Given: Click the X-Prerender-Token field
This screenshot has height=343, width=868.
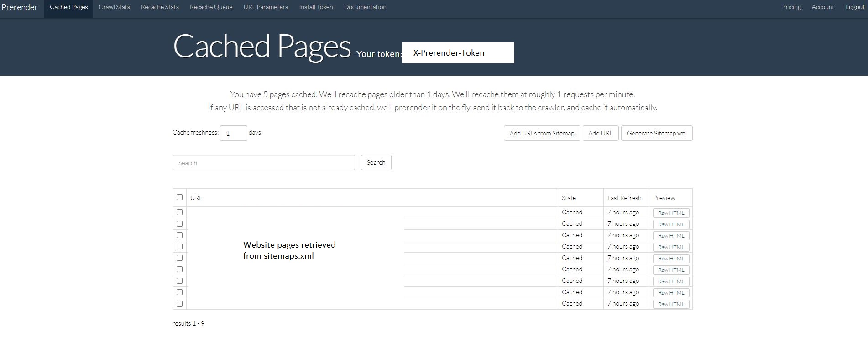Looking at the screenshot, I should [458, 53].
